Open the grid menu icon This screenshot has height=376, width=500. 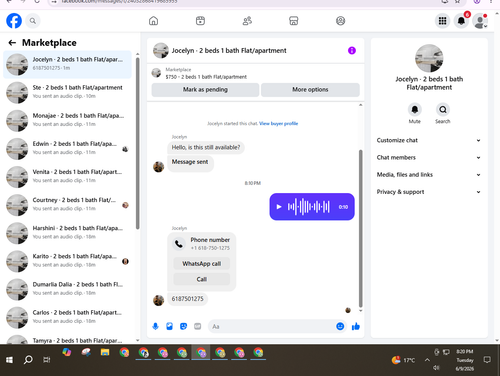[x=442, y=21]
